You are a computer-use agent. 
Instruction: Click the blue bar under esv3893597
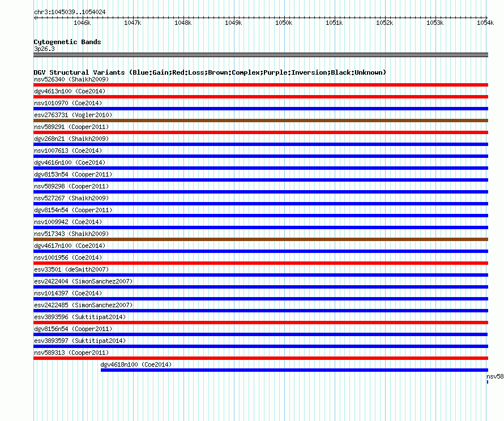(x=260, y=346)
